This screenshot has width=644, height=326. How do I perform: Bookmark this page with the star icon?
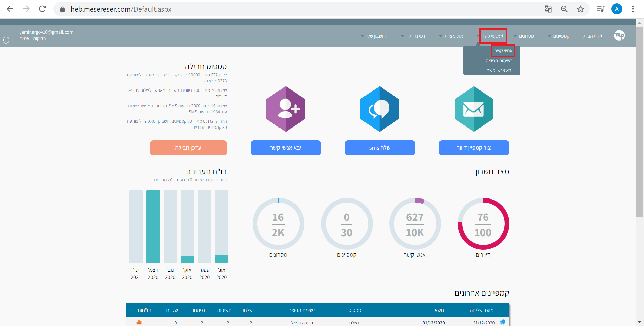(581, 9)
